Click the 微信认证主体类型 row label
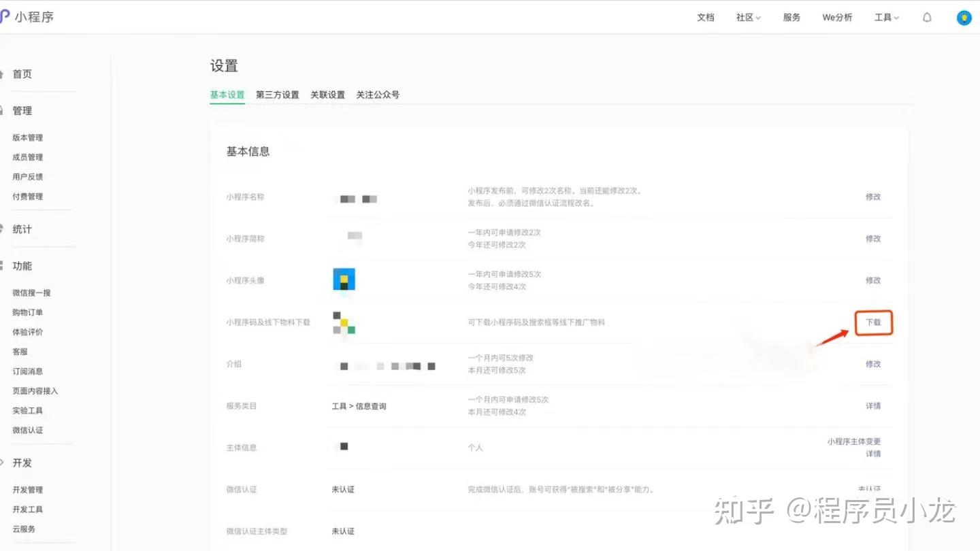 (257, 531)
